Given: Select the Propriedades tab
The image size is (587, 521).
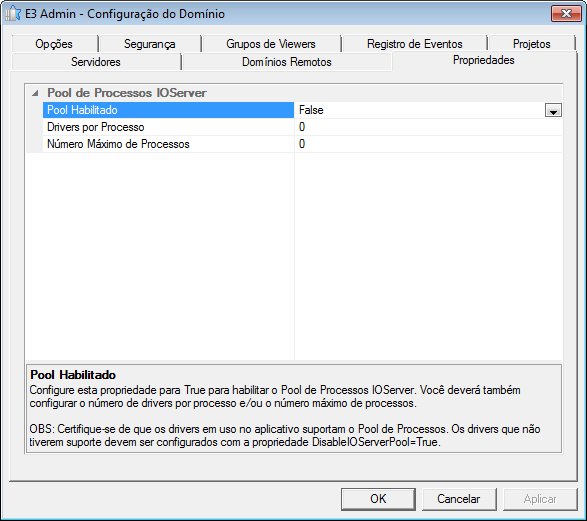Looking at the screenshot, I should (484, 60).
